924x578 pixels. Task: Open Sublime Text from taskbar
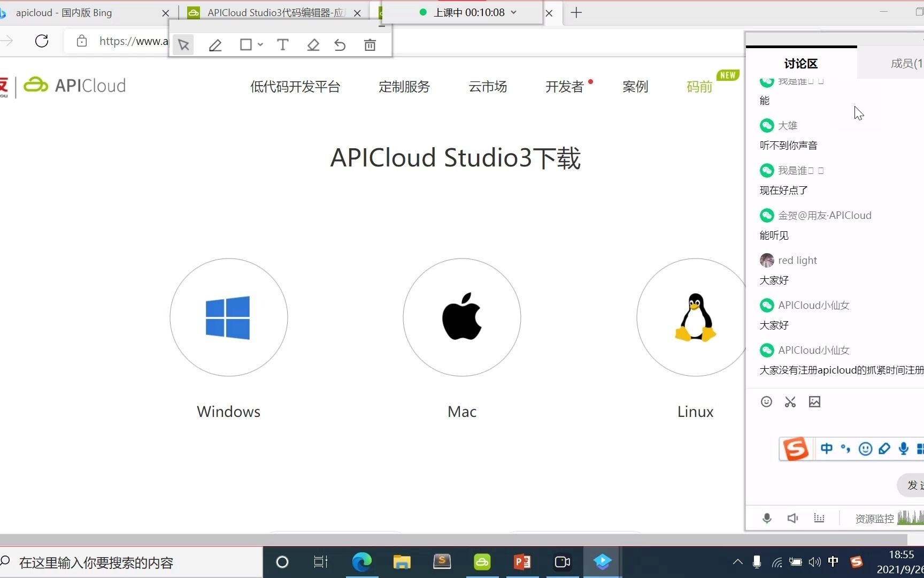[442, 562]
